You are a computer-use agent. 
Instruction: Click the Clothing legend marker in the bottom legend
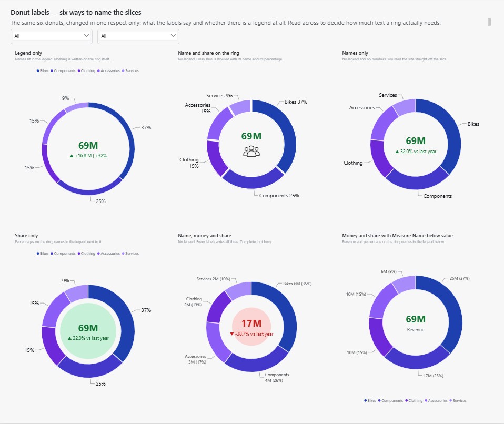click(x=406, y=400)
